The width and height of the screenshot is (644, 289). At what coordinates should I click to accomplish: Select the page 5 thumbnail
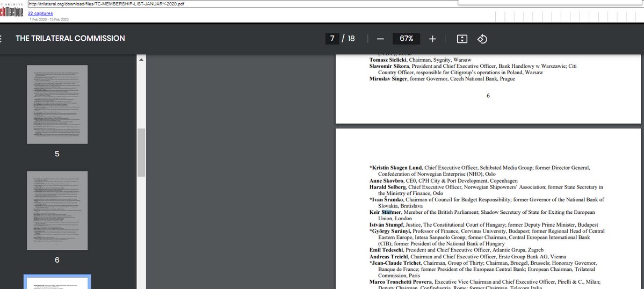[57, 104]
